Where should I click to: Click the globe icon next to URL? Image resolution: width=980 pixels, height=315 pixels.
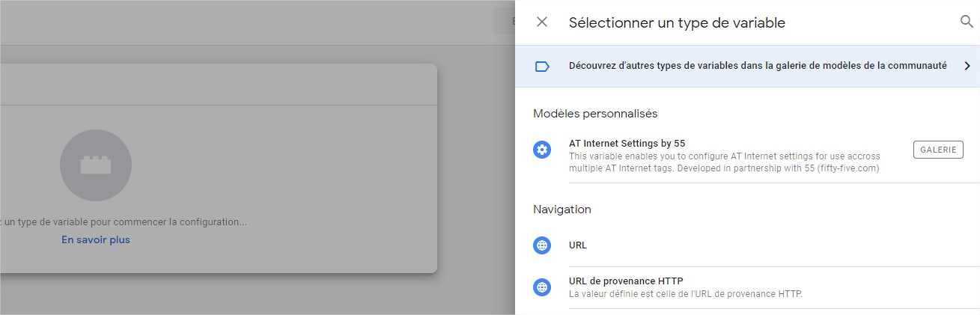tap(542, 245)
